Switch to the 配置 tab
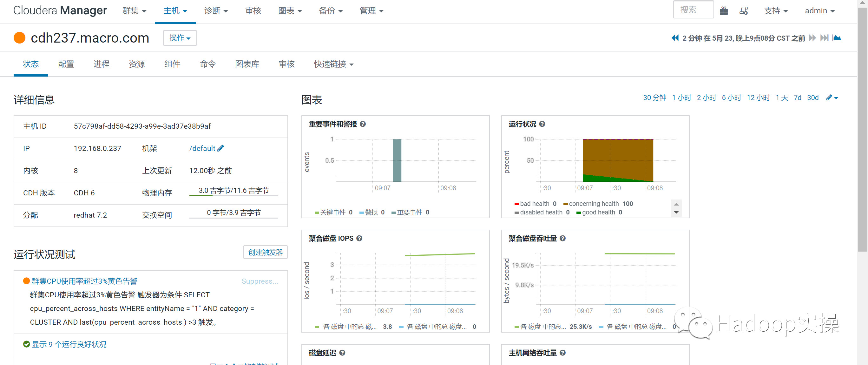Screen dimensions: 868x365 click(66, 64)
